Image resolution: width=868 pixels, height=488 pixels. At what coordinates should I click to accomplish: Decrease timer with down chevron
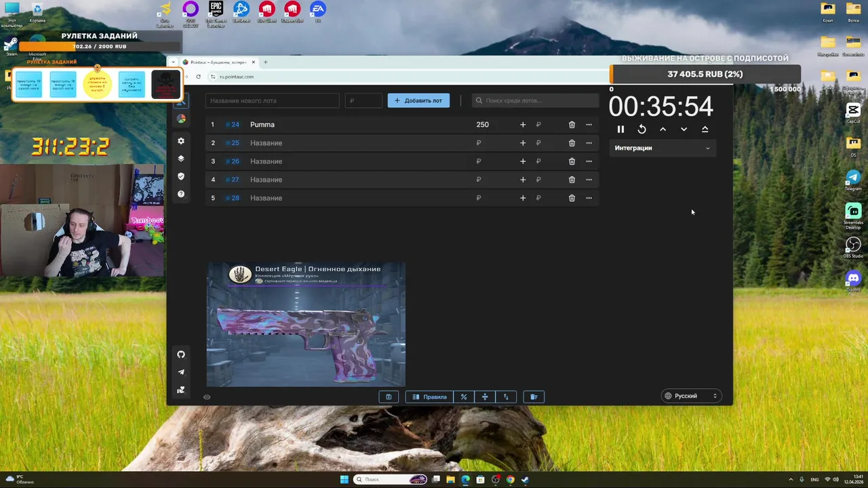(x=684, y=129)
